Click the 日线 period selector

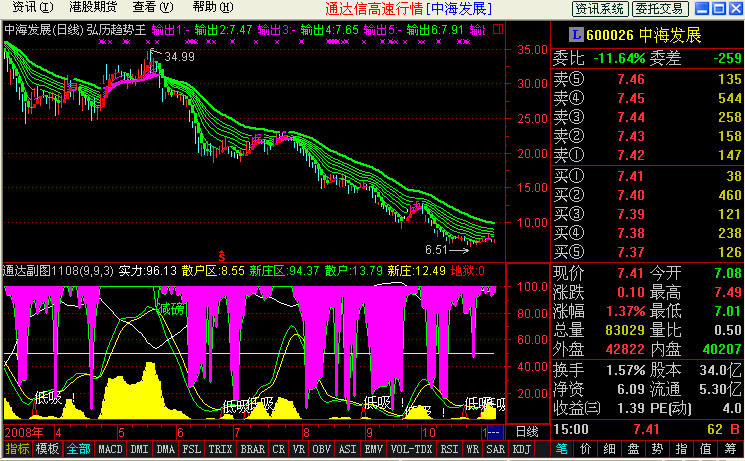point(527,432)
